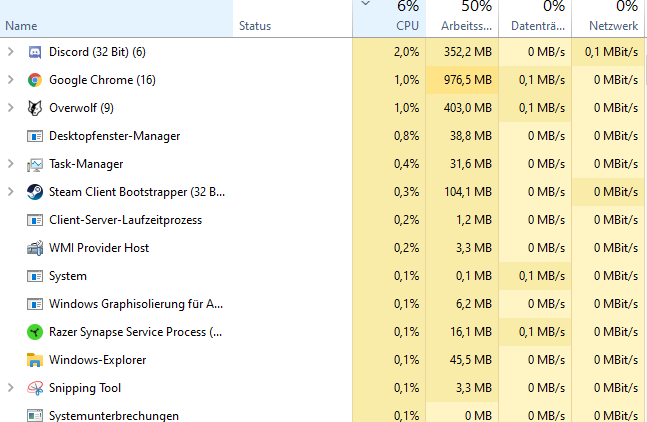Viewport: 647px width, 422px height.
Task: Click the Overwolf wolf icon
Action: coord(35,108)
